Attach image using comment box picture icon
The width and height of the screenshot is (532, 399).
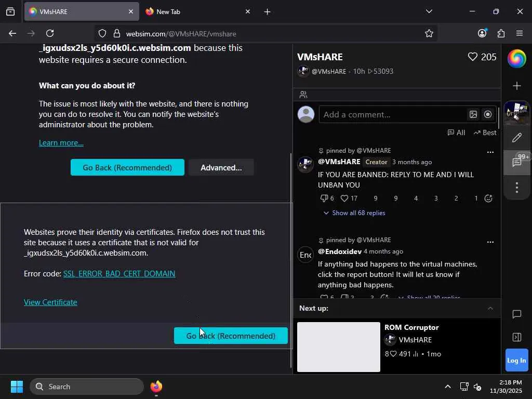pyautogui.click(x=473, y=114)
